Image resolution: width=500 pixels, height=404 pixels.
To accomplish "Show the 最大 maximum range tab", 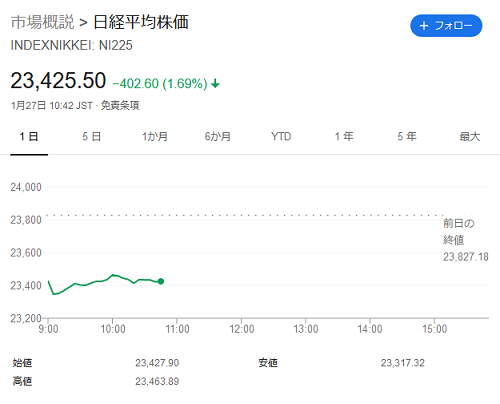I will pyautogui.click(x=470, y=137).
